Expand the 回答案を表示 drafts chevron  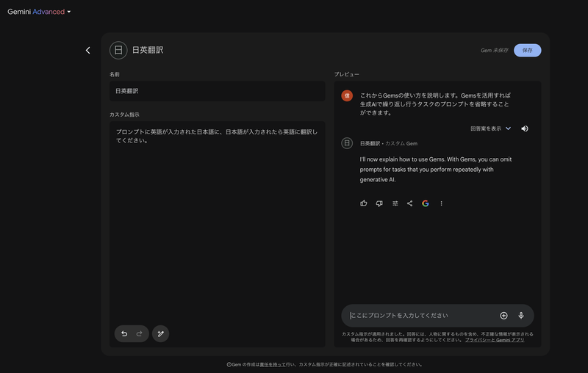click(x=508, y=128)
